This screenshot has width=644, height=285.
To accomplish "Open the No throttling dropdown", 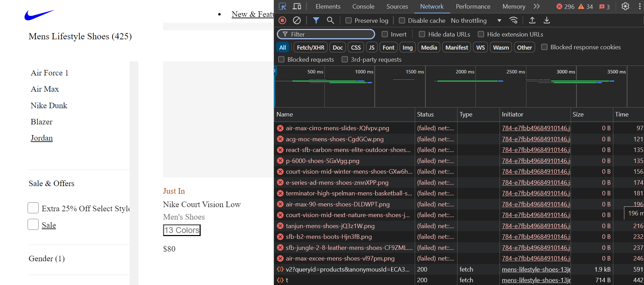I will coord(476,20).
